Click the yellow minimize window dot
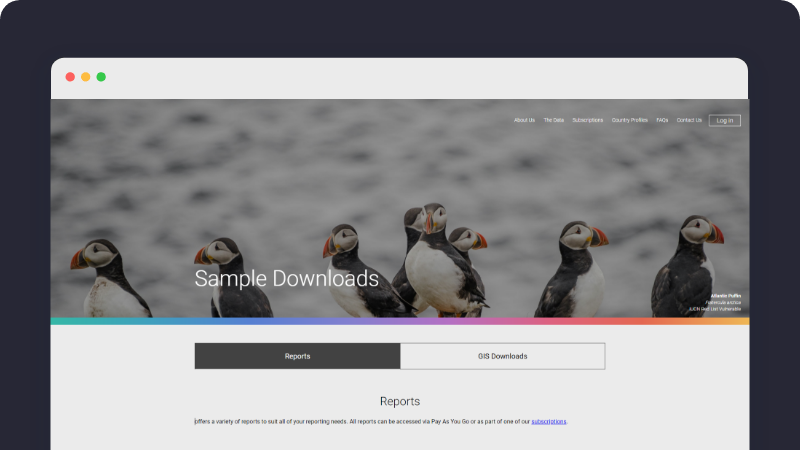This screenshot has height=450, width=800. pos(85,77)
